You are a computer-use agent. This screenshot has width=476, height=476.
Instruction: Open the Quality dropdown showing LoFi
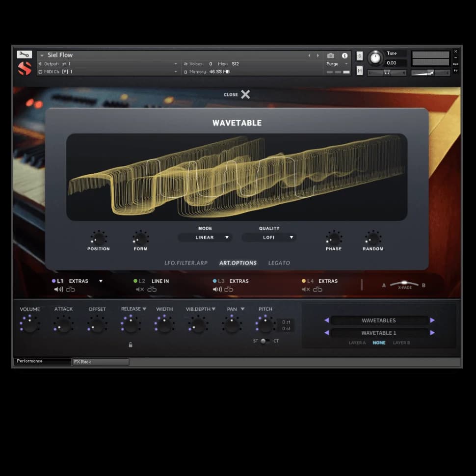tap(269, 238)
